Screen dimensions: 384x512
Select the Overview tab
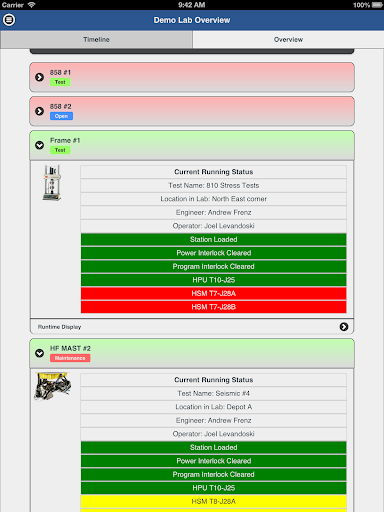(x=288, y=39)
